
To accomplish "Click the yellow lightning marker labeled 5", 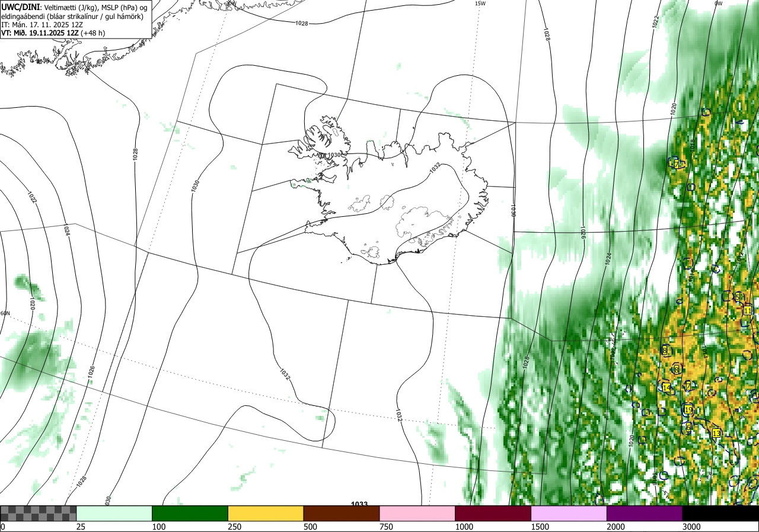I will 738,297.
